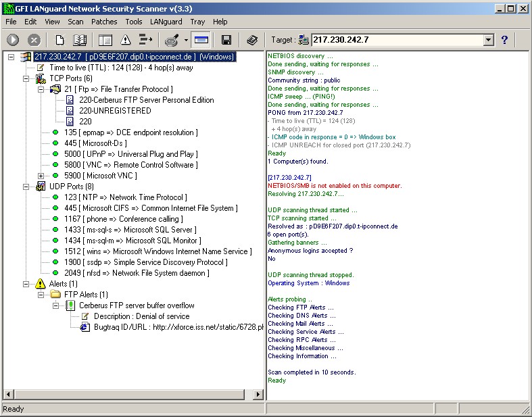Screen dimensions: 532x417
Task: Click the green dot beside port 135 epmap
Action: [55, 132]
